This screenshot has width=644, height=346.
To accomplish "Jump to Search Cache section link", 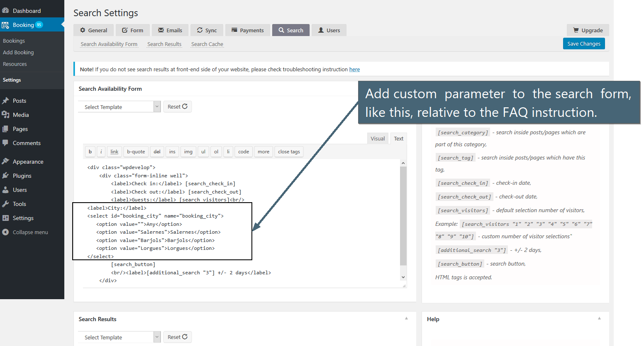I will tap(207, 44).
